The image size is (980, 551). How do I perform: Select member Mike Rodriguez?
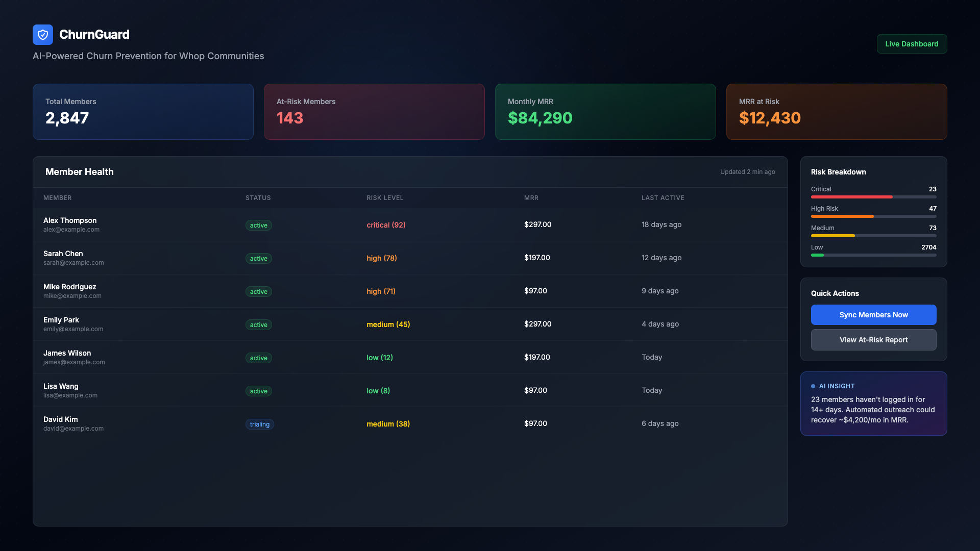(69, 287)
